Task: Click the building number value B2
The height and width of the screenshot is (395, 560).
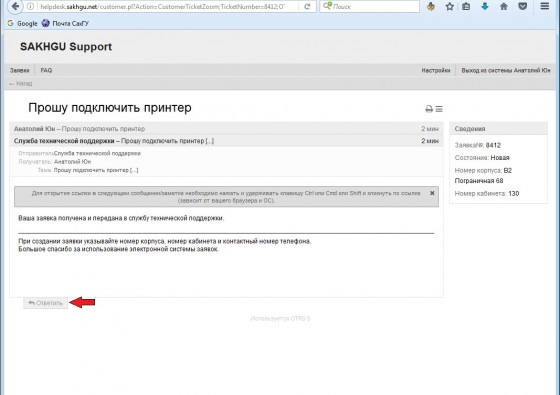Action: 508,170
